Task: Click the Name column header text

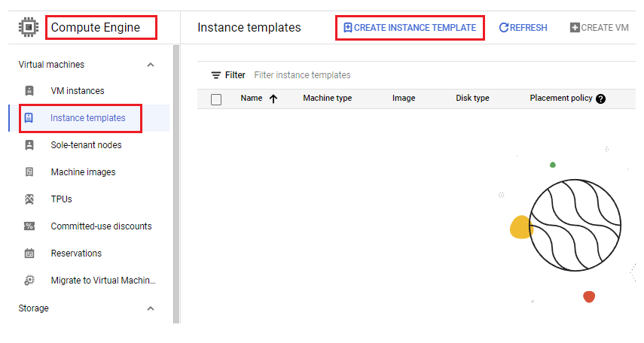Action: pyautogui.click(x=252, y=98)
